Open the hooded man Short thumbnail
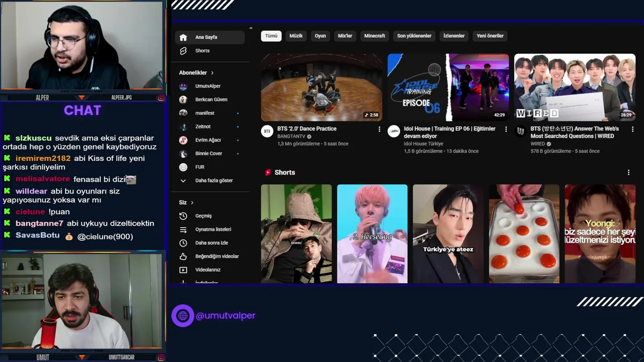The height and width of the screenshot is (362, 644). pos(296,234)
